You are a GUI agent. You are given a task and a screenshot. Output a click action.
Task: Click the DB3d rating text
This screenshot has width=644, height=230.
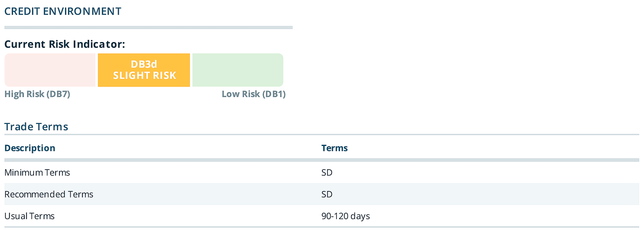(144, 64)
